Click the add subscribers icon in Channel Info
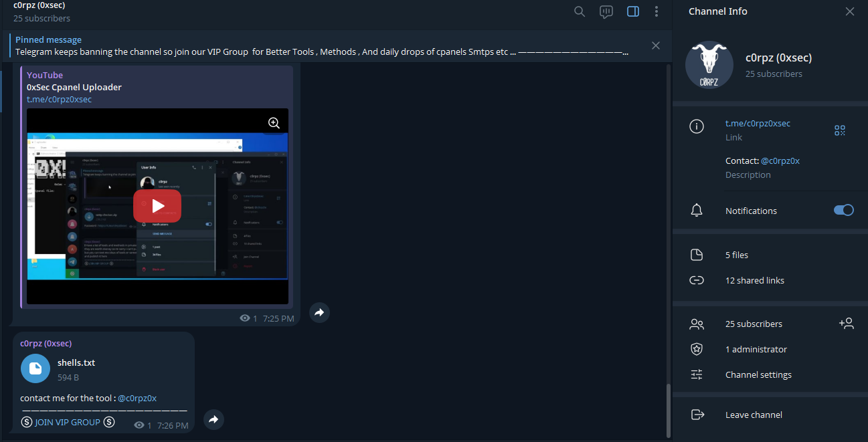Image resolution: width=868 pixels, height=442 pixels. click(x=847, y=323)
